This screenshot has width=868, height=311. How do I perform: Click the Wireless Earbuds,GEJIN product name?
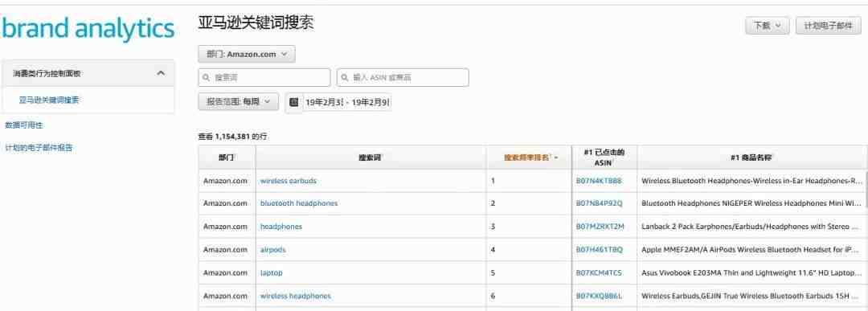pos(750,296)
